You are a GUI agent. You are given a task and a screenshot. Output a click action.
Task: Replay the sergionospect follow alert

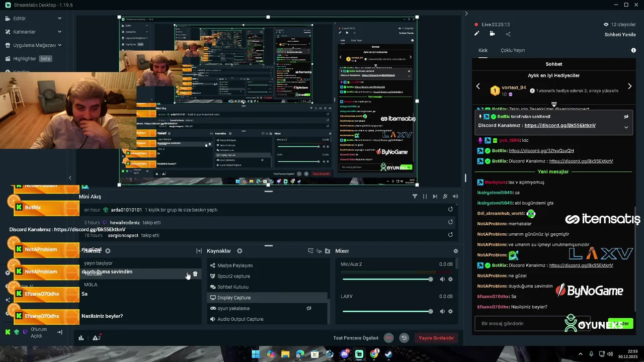(x=450, y=234)
